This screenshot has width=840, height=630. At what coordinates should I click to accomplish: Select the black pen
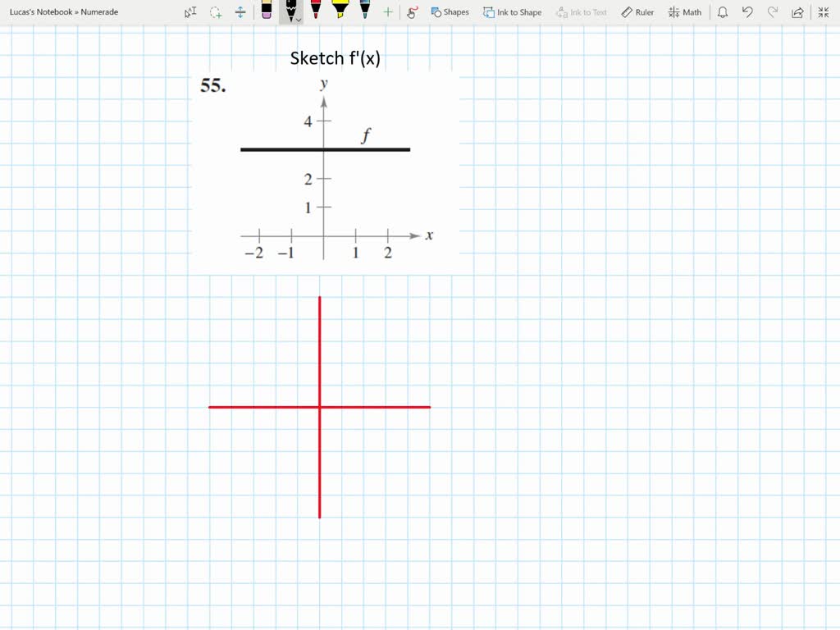(x=291, y=10)
